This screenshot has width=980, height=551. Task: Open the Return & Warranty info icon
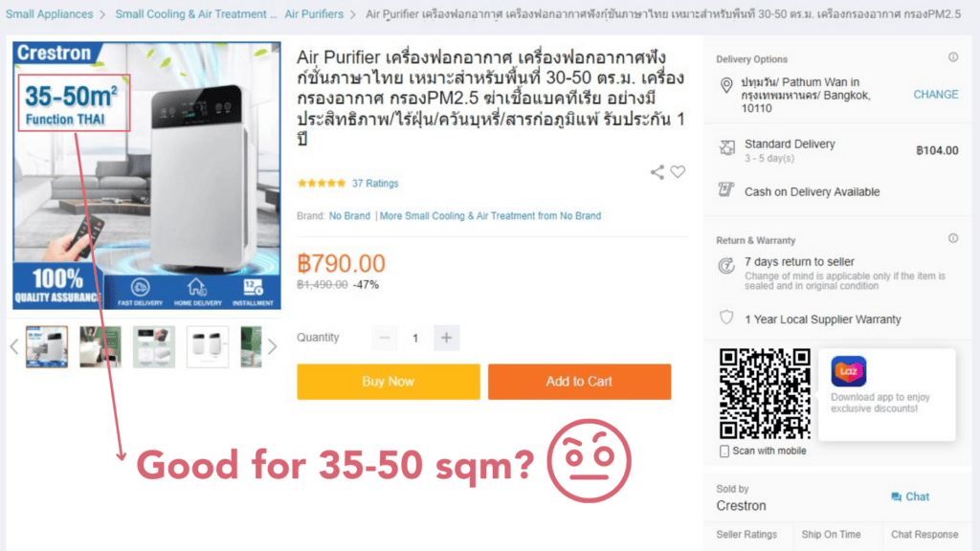pos(953,238)
